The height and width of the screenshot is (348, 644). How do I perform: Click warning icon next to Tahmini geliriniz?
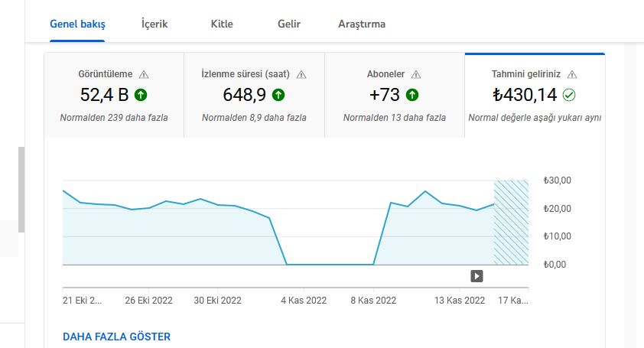click(x=572, y=74)
